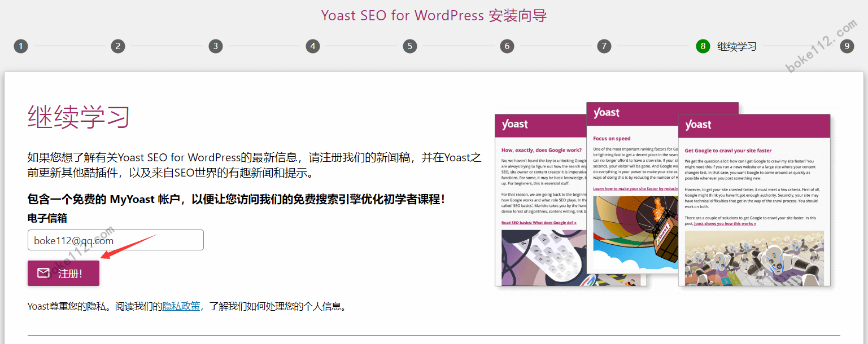Screen dimensions: 868x344
Task: Open the 隐私政策 privacy policy link
Action: 181,307
